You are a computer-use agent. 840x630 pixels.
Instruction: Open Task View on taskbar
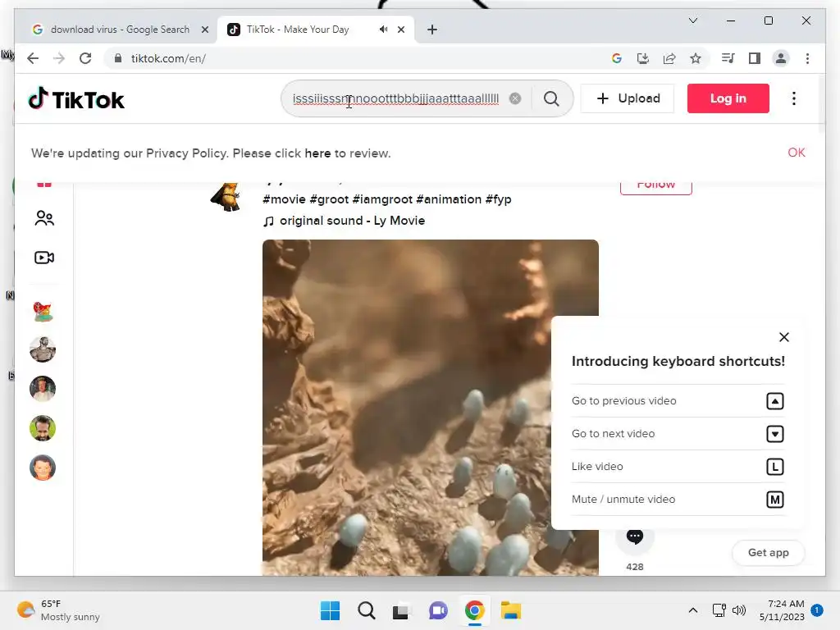400,610
